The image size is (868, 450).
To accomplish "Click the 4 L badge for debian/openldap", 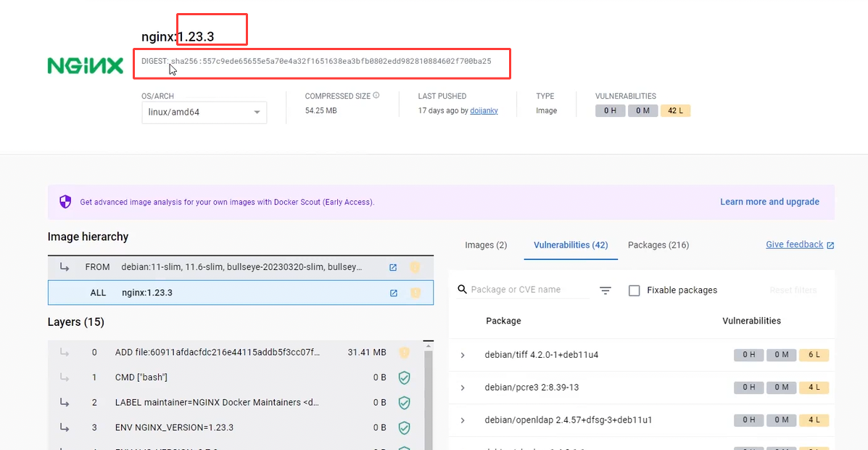I will pyautogui.click(x=814, y=420).
